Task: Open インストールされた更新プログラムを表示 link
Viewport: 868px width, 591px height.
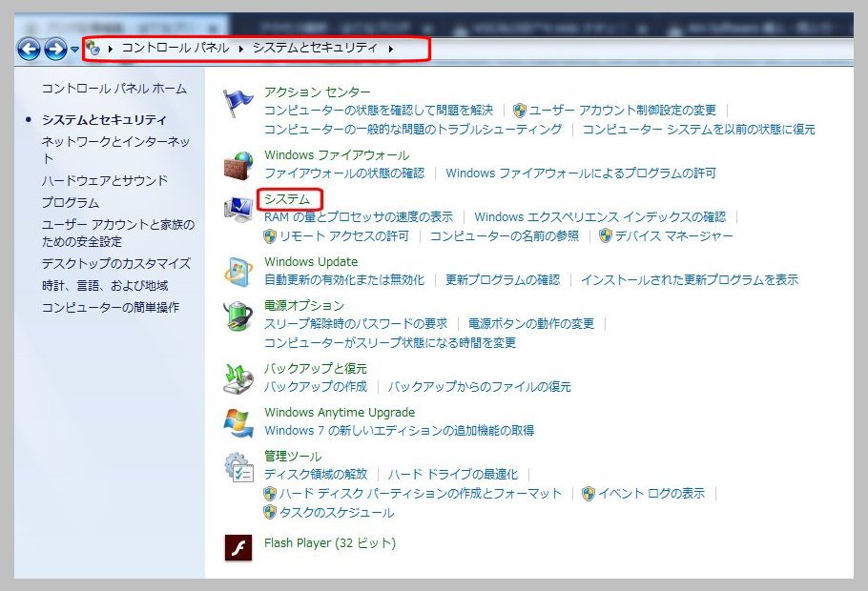Action: 690,280
